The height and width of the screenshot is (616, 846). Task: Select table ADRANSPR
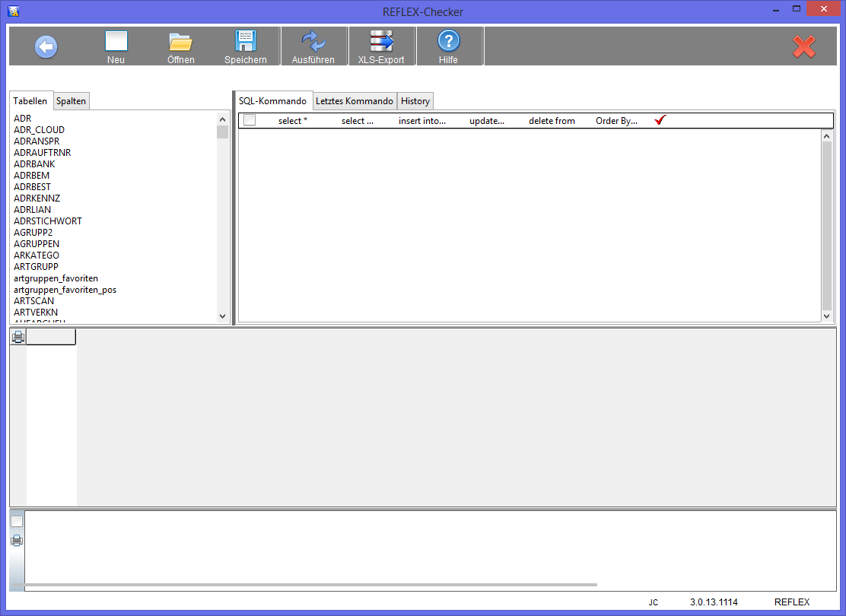(37, 141)
